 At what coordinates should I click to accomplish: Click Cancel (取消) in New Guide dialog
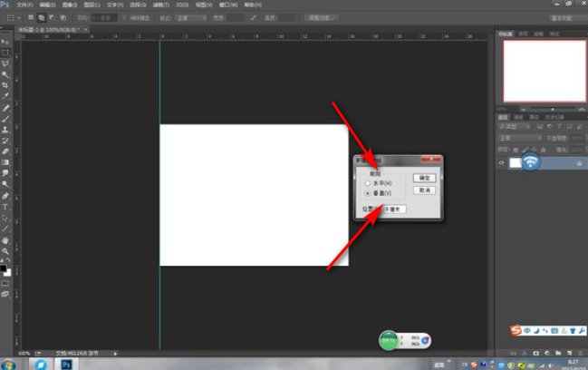pos(425,190)
